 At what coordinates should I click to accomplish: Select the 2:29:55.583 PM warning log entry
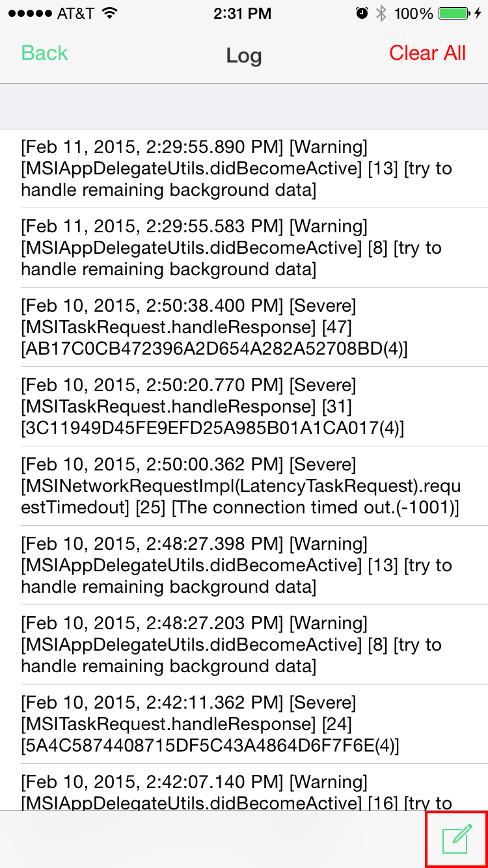click(x=244, y=248)
